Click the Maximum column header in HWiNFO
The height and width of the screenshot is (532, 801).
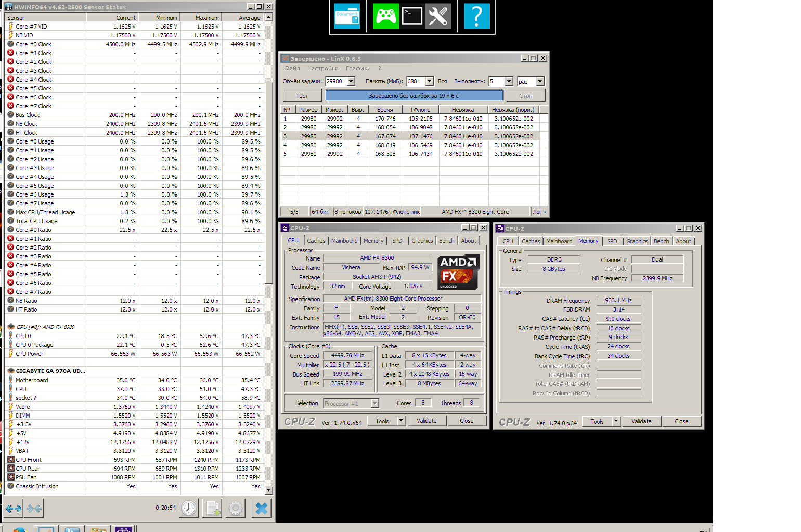pyautogui.click(x=201, y=17)
